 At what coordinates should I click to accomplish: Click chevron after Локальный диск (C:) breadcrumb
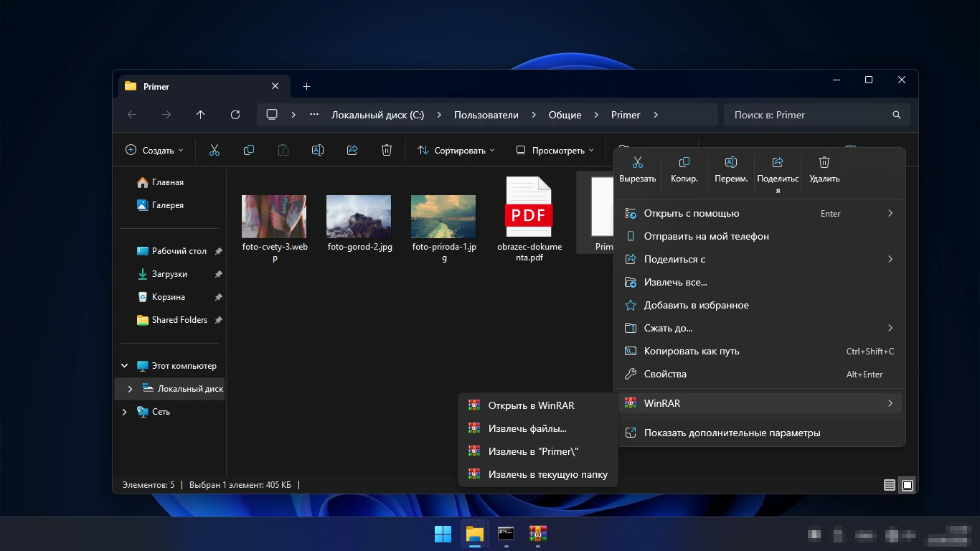pyautogui.click(x=438, y=115)
